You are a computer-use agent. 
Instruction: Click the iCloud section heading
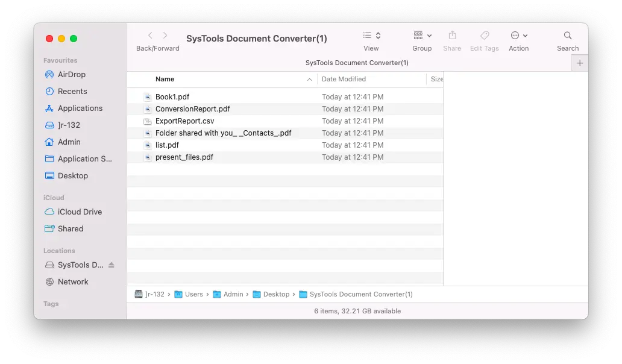(x=54, y=198)
